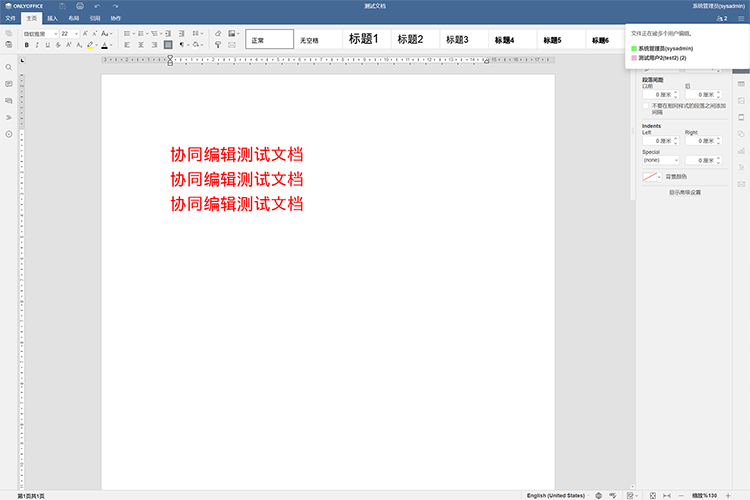
Task: Apply italic formatting to text
Action: pyautogui.click(x=39, y=45)
